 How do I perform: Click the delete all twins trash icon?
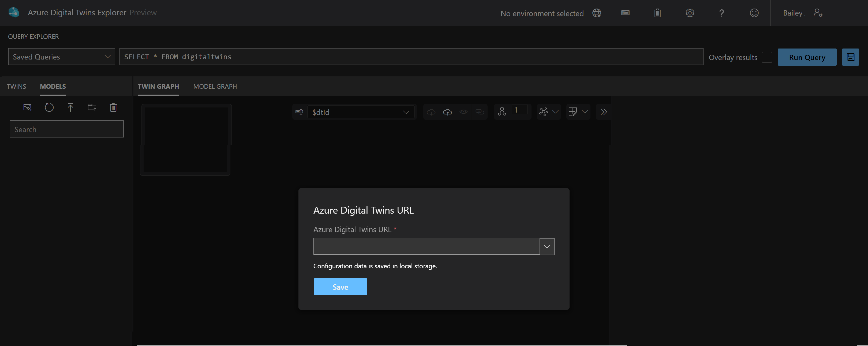tap(657, 13)
